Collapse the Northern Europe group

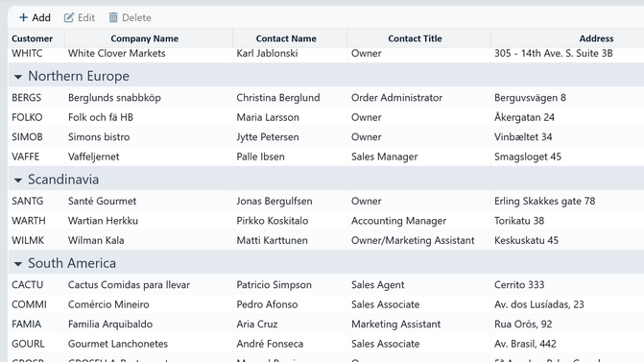click(17, 77)
